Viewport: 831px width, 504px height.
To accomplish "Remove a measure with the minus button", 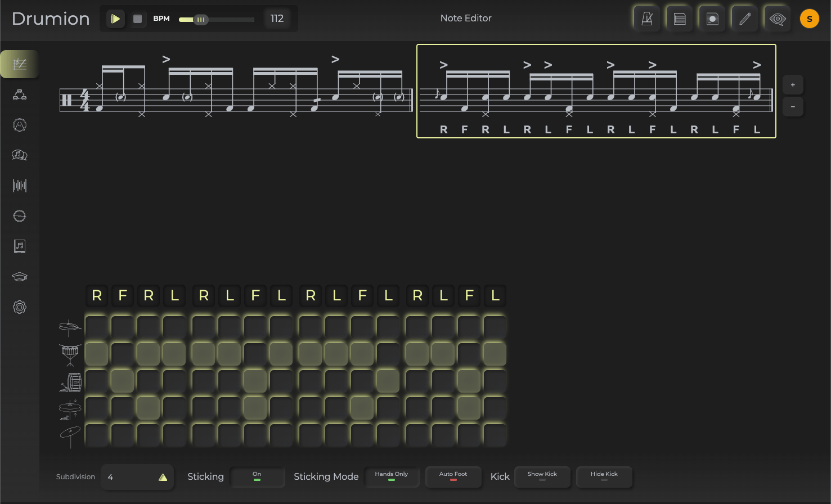I will (793, 106).
